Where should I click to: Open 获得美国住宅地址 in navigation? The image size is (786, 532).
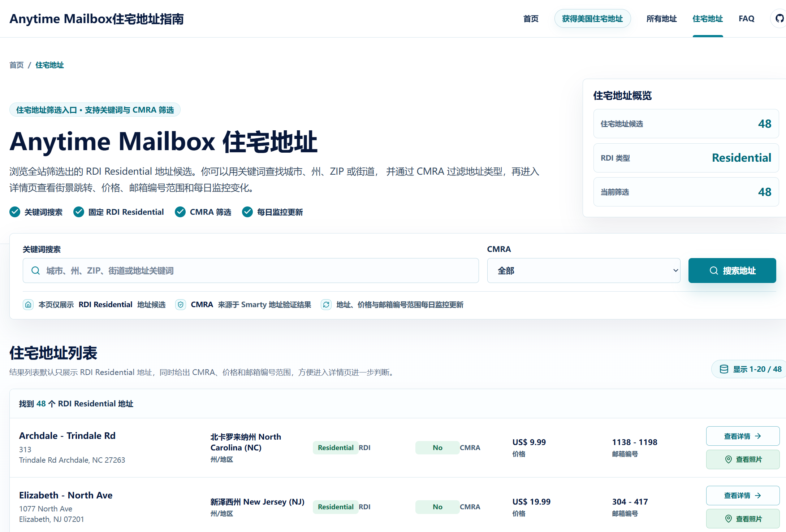click(x=592, y=18)
